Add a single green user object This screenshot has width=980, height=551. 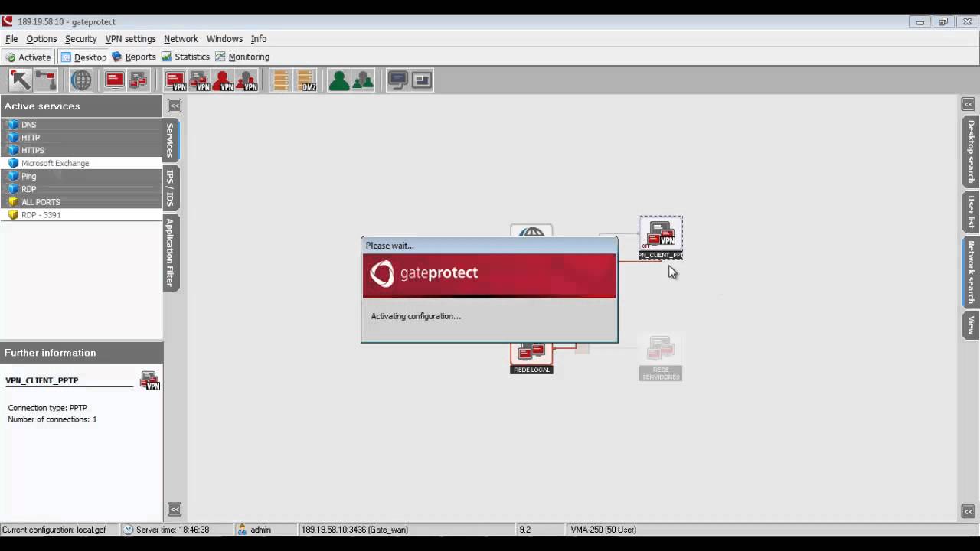339,80
